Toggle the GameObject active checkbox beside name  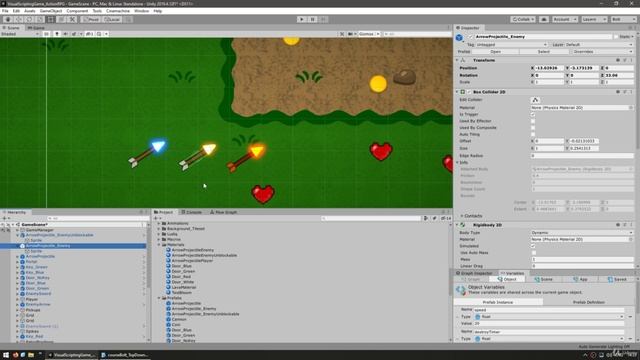pyautogui.click(x=470, y=37)
